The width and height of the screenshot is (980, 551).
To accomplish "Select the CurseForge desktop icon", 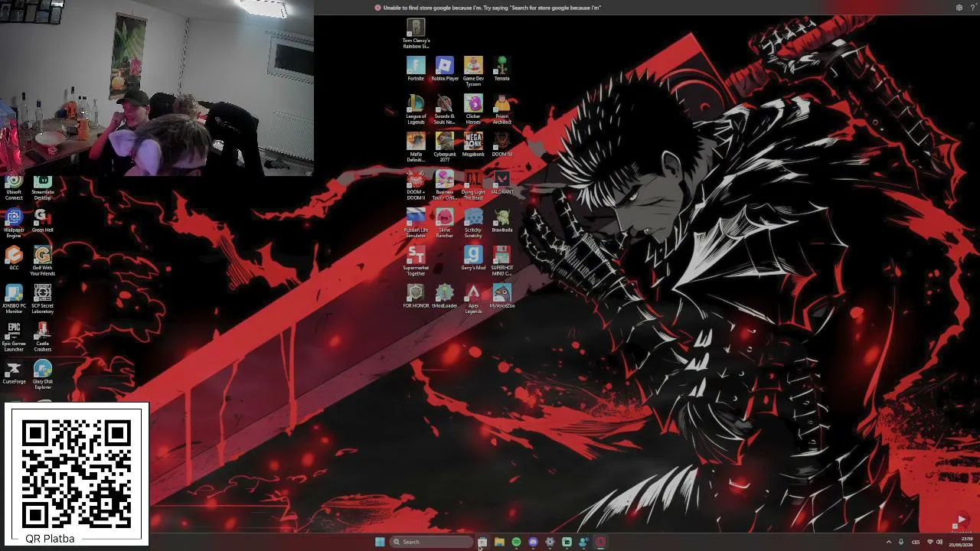I will point(14,373).
